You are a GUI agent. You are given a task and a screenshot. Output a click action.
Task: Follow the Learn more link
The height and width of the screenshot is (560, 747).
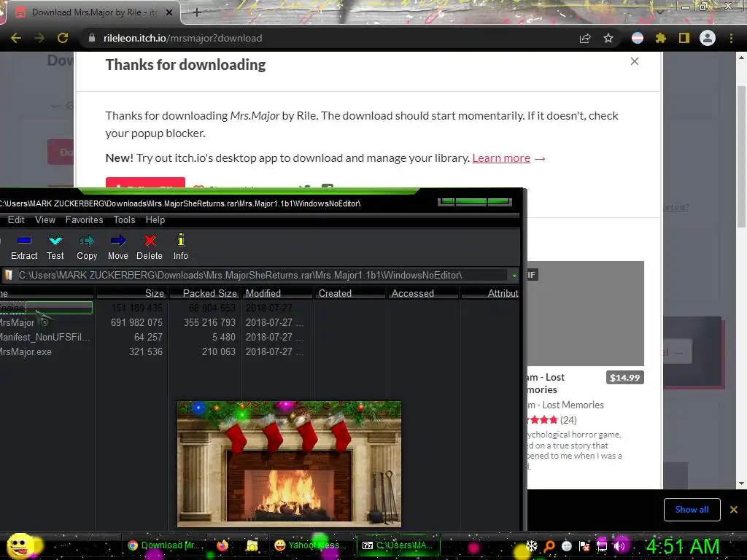tap(501, 158)
